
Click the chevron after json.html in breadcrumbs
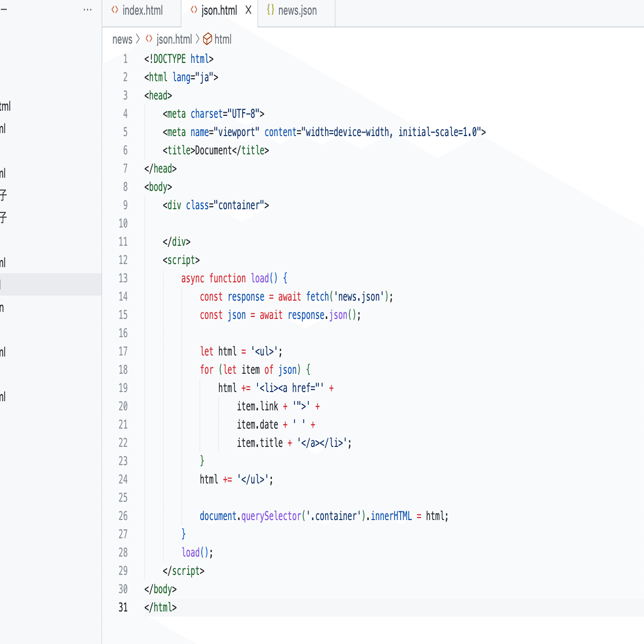[198, 39]
